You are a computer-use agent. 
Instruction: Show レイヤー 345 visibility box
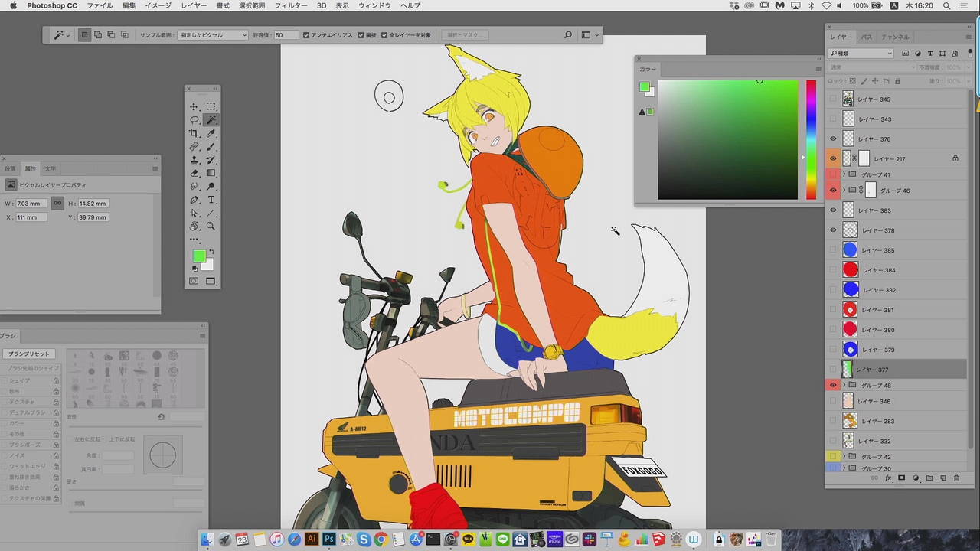(833, 99)
